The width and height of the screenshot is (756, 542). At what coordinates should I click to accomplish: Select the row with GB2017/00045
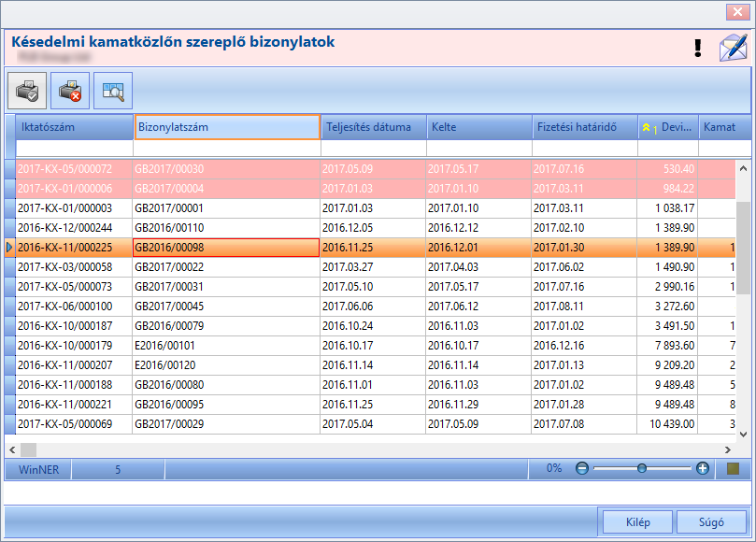point(370,307)
